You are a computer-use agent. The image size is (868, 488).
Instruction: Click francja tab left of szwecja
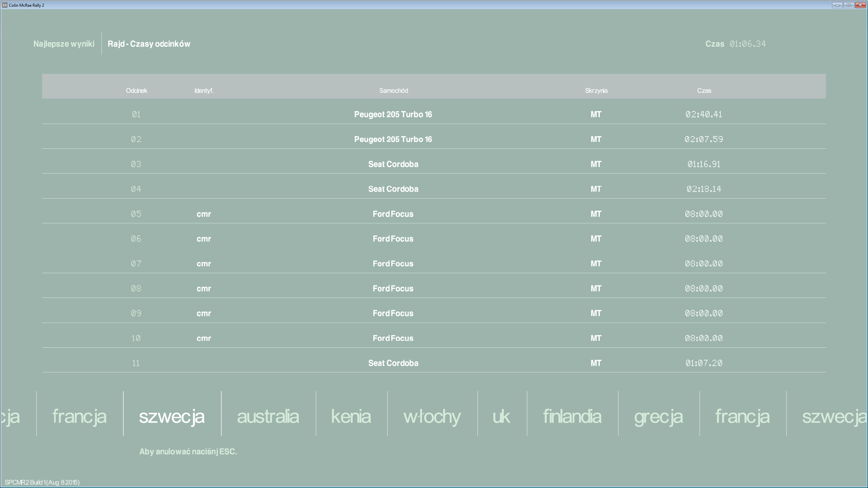(x=79, y=416)
